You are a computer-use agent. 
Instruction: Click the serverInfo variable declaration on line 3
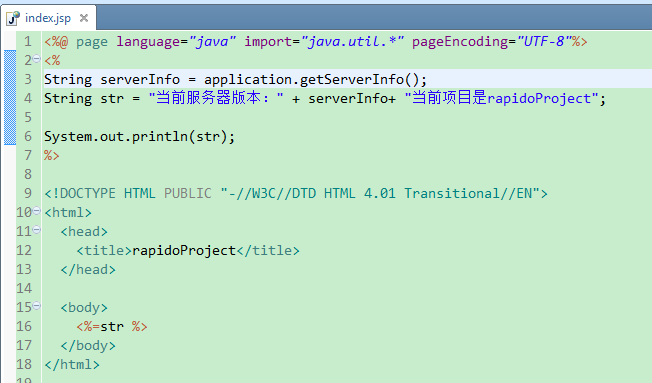(140, 79)
